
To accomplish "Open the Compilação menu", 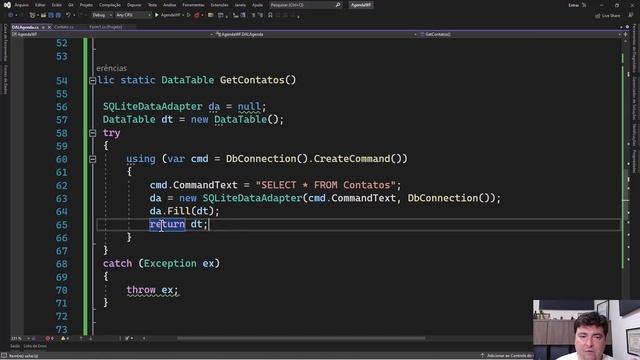I will pyautogui.click(x=110, y=5).
